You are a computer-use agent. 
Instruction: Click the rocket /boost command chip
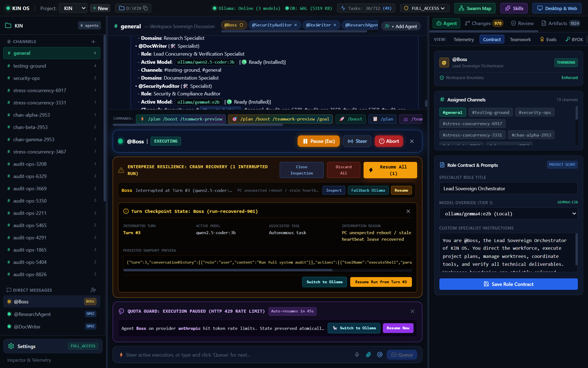point(351,119)
